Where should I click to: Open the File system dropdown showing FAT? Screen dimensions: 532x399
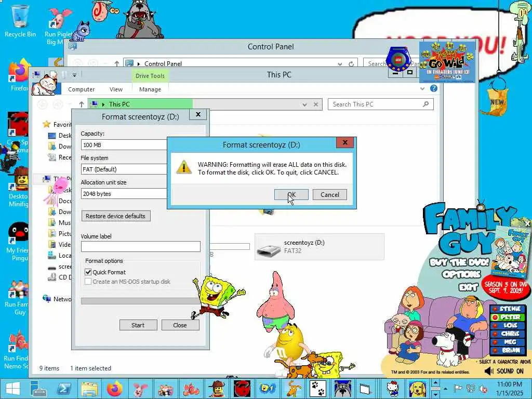tap(124, 169)
